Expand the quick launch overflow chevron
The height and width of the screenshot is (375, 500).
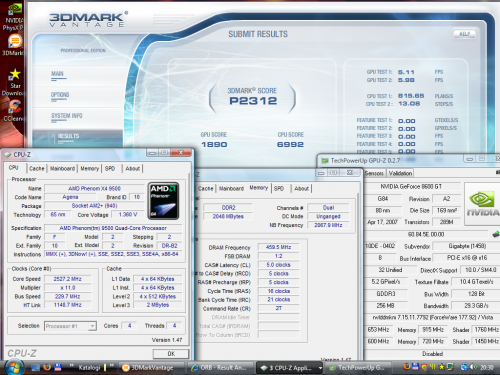(71, 366)
